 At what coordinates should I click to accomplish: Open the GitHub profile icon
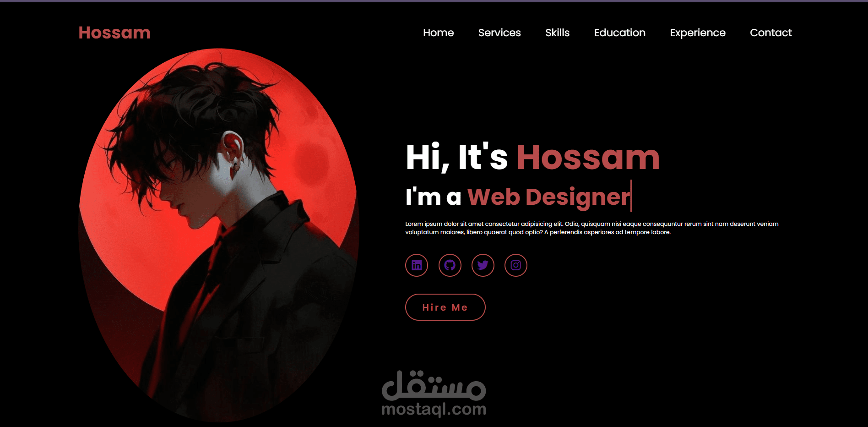(x=450, y=265)
